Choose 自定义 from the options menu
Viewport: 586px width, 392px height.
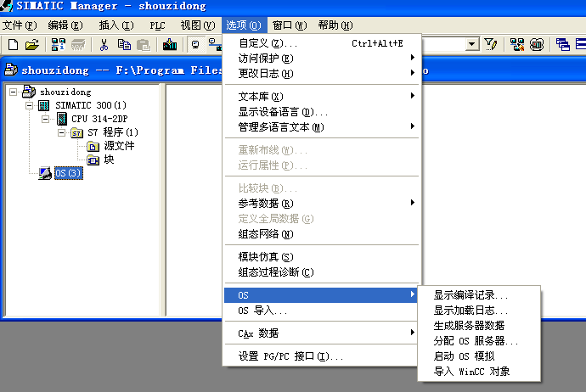322,43
